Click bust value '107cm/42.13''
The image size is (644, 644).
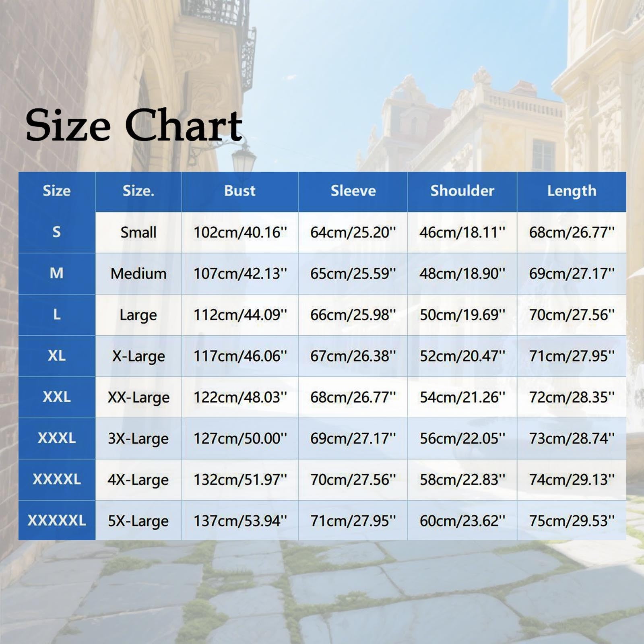click(240, 274)
